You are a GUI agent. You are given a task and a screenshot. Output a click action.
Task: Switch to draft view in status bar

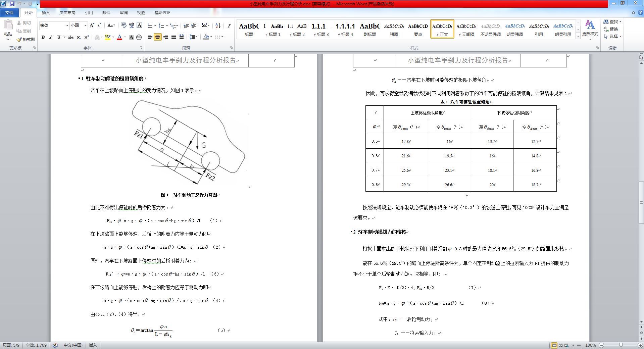(579, 345)
